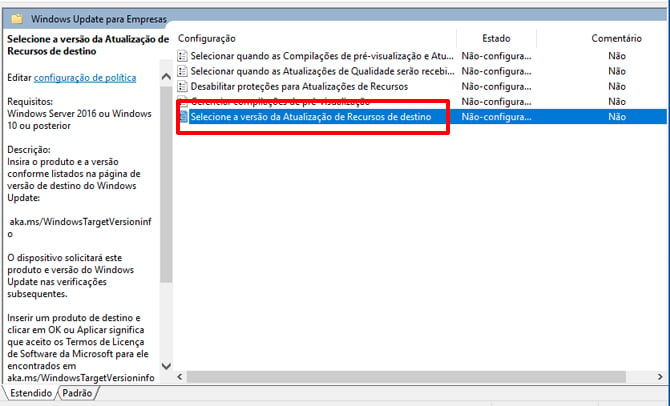The width and height of the screenshot is (670, 406).
Task: Click policy icon beside Atualizações de Qualidade row
Action: [182, 71]
